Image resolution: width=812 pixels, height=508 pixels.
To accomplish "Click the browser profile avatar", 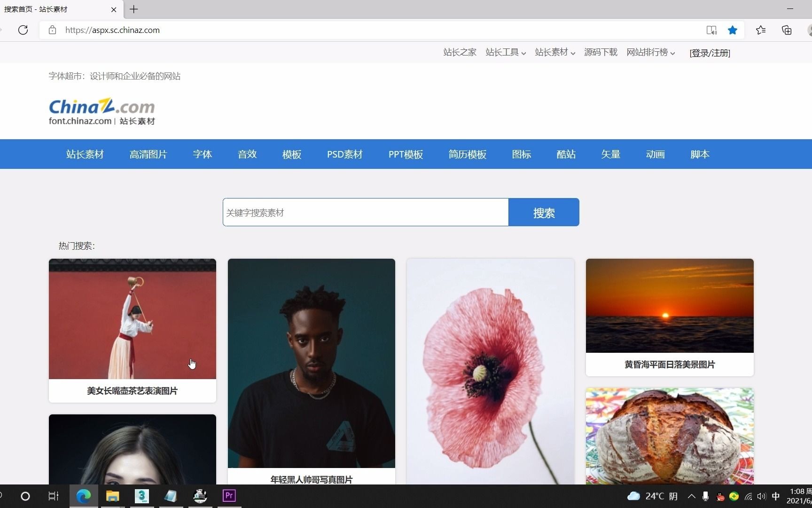I will pos(809,30).
